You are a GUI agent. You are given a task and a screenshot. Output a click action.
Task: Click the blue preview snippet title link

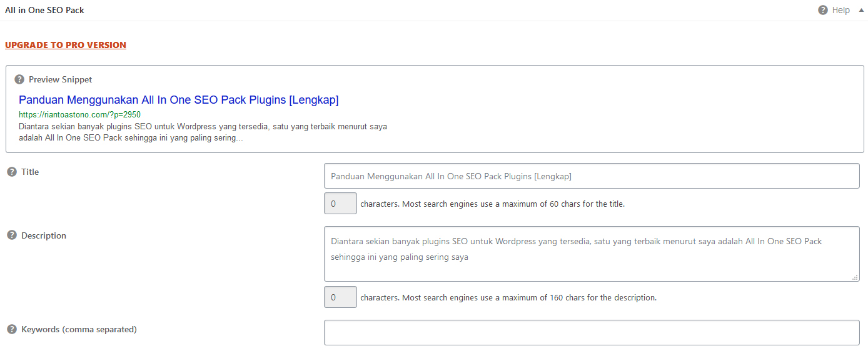pyautogui.click(x=179, y=100)
